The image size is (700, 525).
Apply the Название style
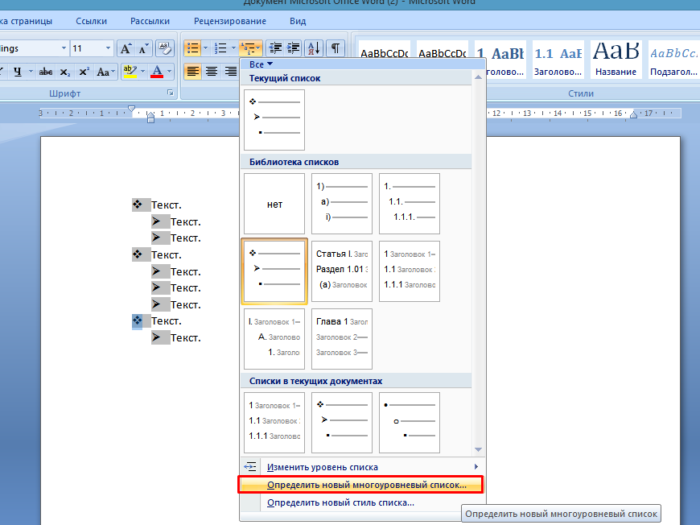coord(616,59)
